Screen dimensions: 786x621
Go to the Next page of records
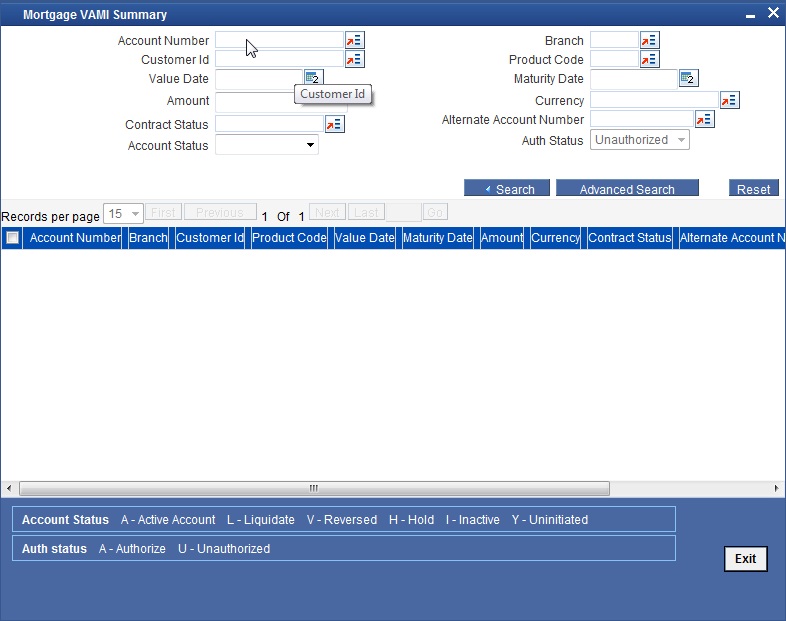[x=327, y=213]
